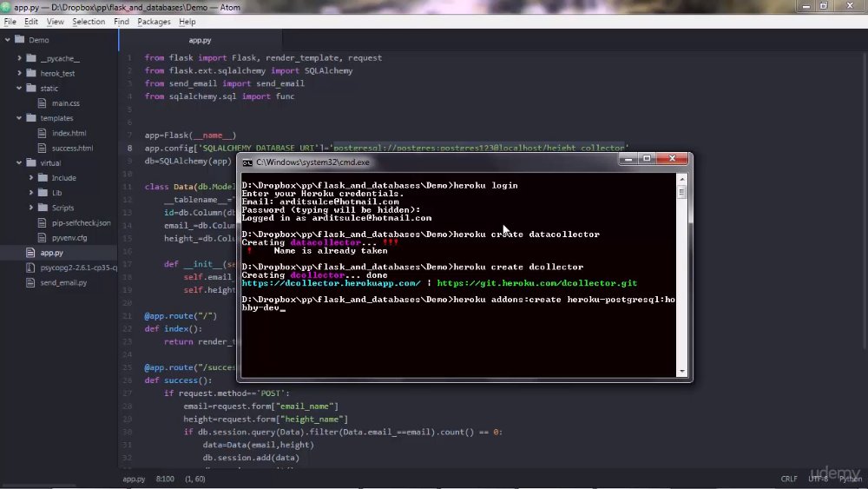Click the Include folder icon
Viewport: 868px width, 489px height.
(x=43, y=177)
